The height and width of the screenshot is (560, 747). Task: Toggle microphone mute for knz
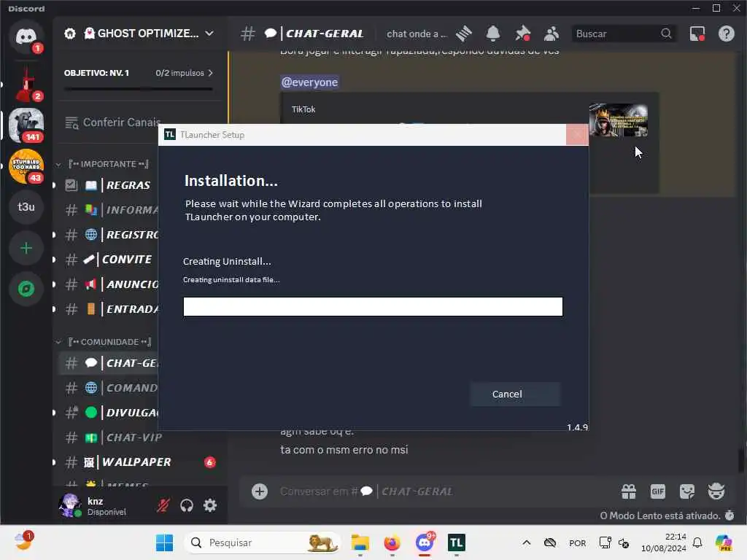163,505
